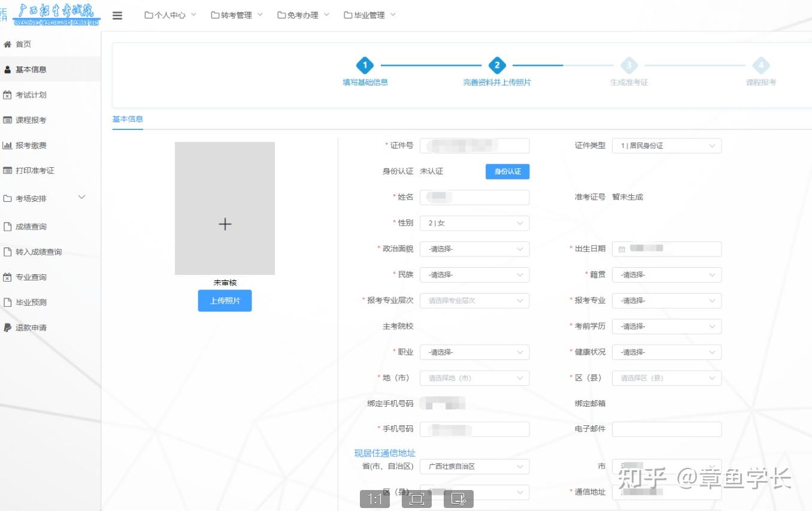This screenshot has width=812, height=511.
Task: Click the 上传照片 upload button
Action: pyautogui.click(x=225, y=301)
